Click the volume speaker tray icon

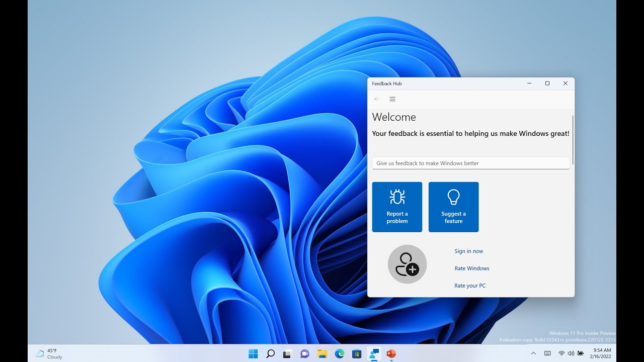click(x=571, y=353)
